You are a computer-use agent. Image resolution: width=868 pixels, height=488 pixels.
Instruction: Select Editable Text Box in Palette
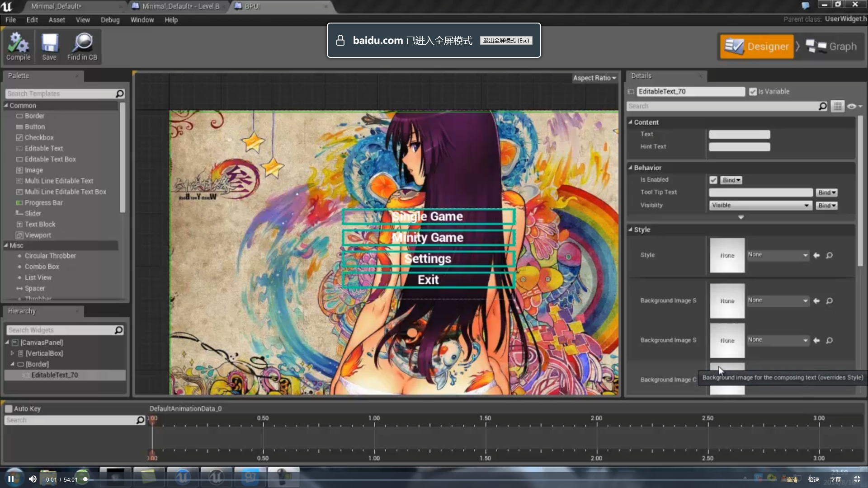pos(50,160)
